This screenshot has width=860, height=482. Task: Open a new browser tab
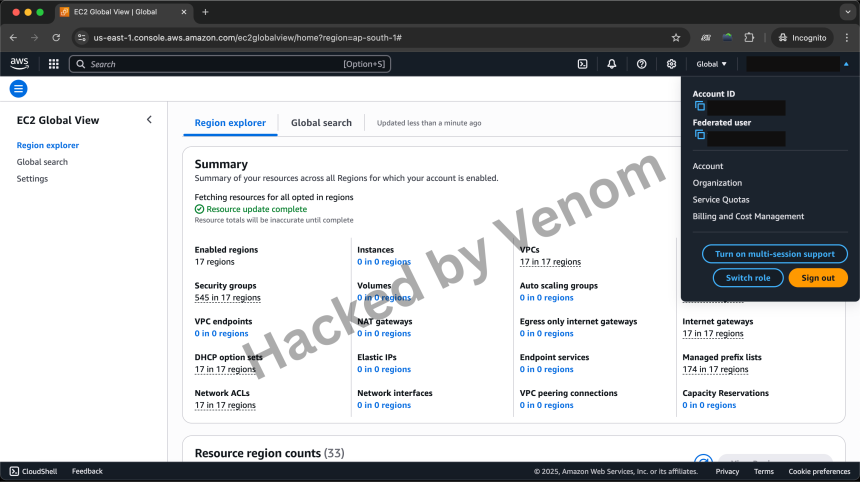(x=205, y=12)
